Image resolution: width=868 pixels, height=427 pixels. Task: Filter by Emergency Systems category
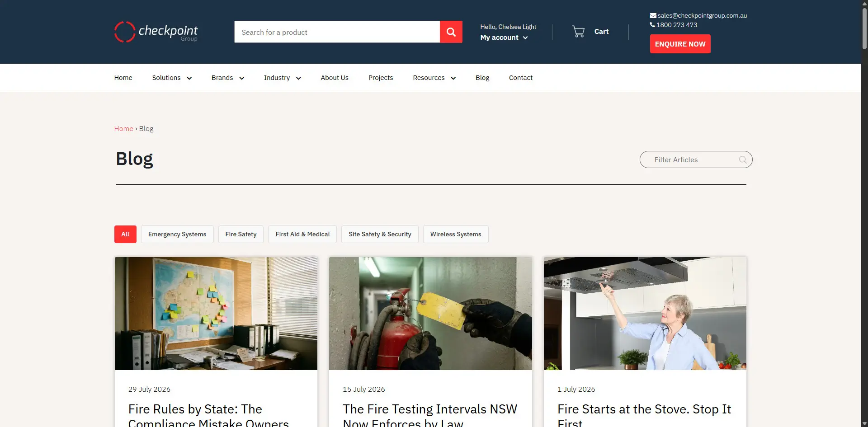177,234
